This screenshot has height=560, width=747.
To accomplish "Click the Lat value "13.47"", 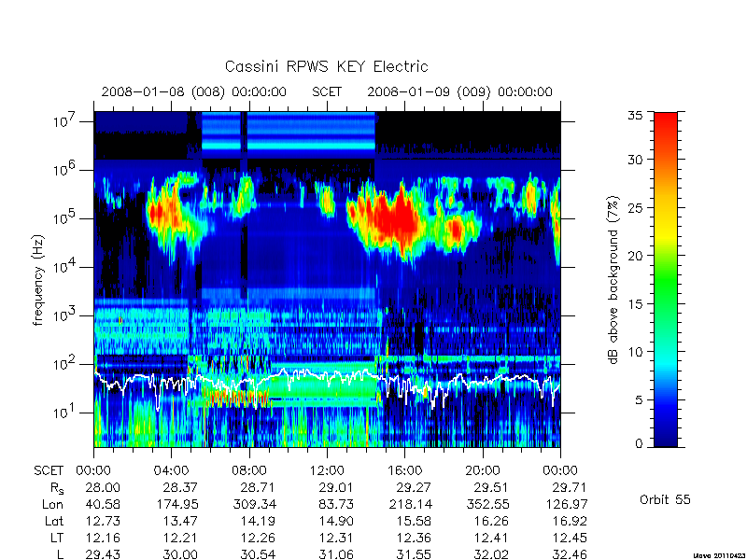I will pos(180,521).
